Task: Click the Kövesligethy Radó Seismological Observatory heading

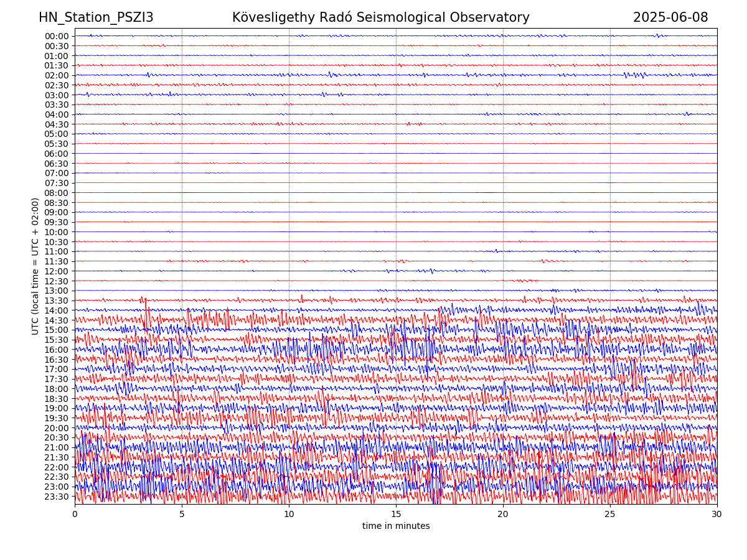Action: (x=380, y=17)
